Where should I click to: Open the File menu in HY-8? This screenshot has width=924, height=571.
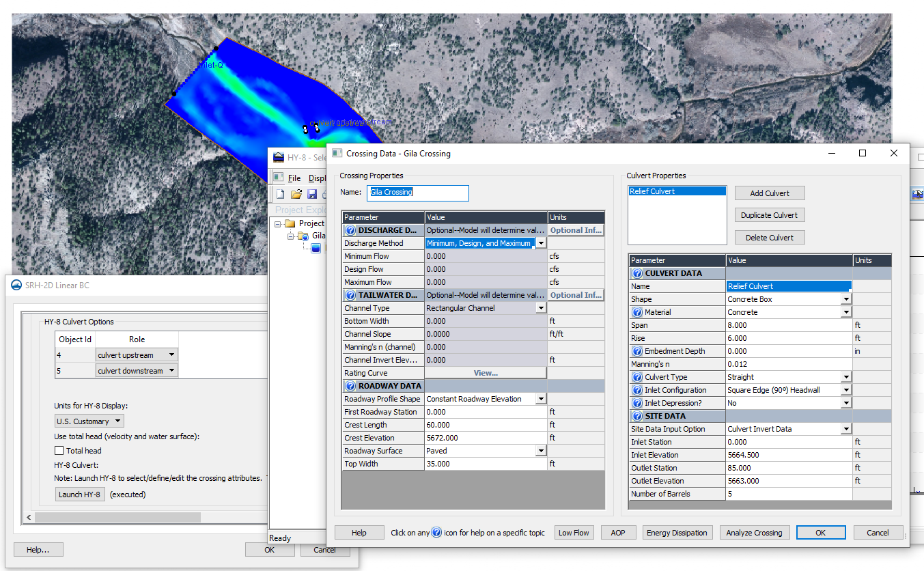pos(294,178)
